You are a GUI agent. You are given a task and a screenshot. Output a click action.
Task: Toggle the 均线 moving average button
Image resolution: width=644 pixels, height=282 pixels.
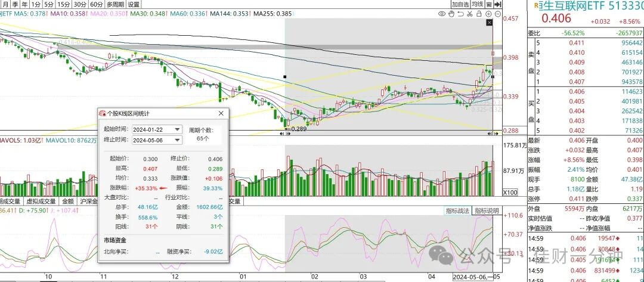477,5
